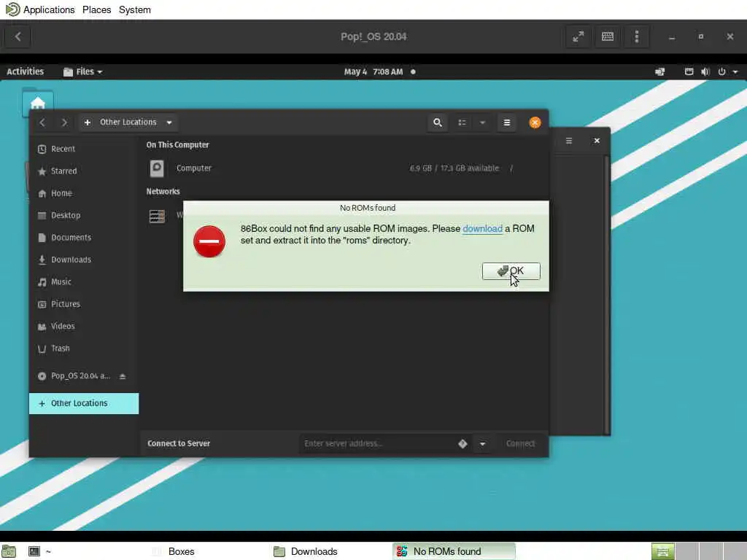Viewport: 747px width, 560px height.
Task: Expand the Other Locations path dropdown
Action: pyautogui.click(x=169, y=122)
